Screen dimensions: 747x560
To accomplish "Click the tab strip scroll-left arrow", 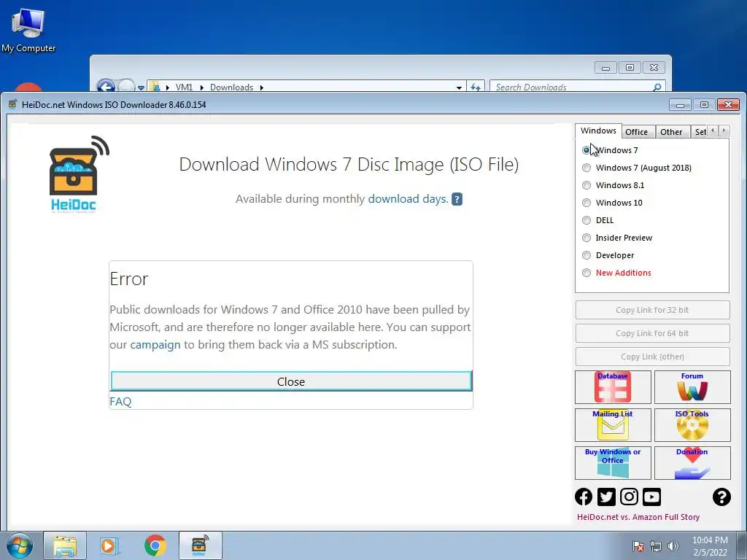I will click(713, 131).
